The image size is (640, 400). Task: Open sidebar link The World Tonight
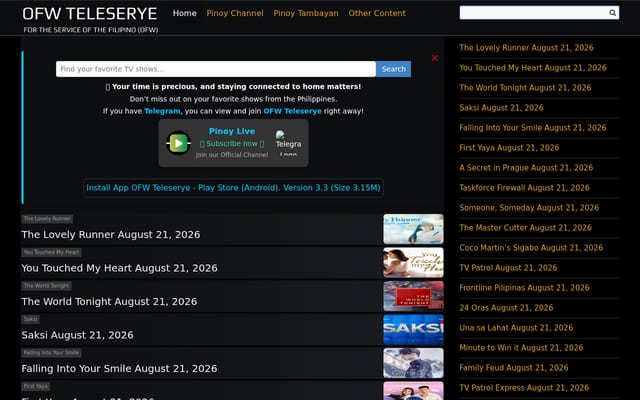click(525, 88)
